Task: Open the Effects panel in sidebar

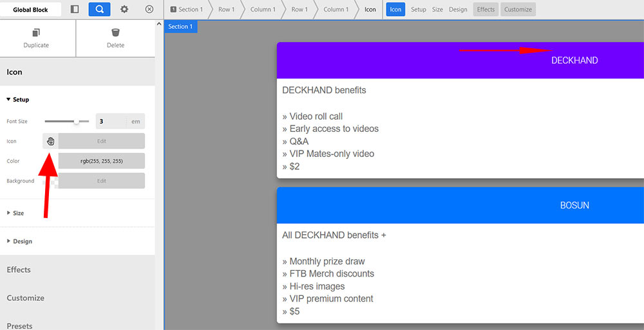Action: pyautogui.click(x=19, y=270)
